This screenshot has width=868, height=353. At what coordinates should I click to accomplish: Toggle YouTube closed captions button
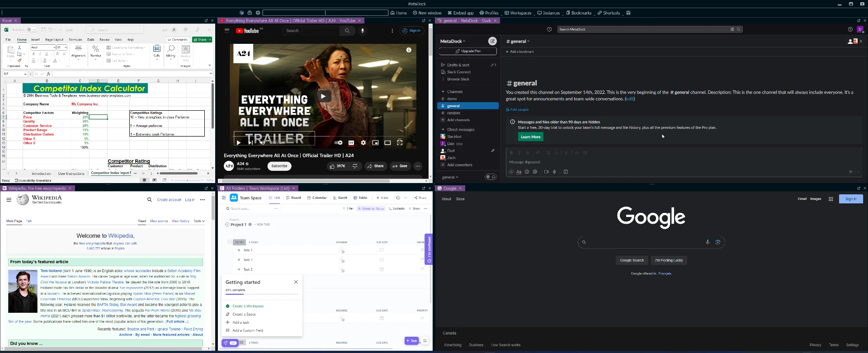pyautogui.click(x=351, y=143)
